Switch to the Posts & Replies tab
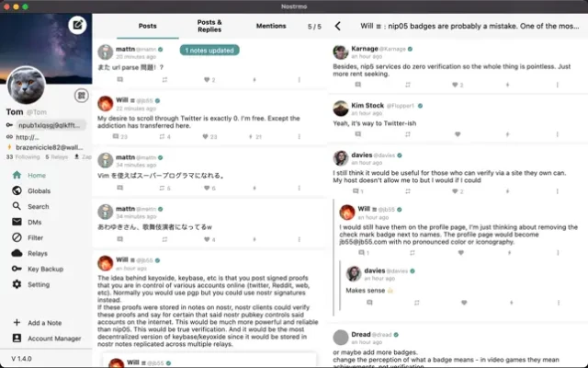 [x=209, y=26]
